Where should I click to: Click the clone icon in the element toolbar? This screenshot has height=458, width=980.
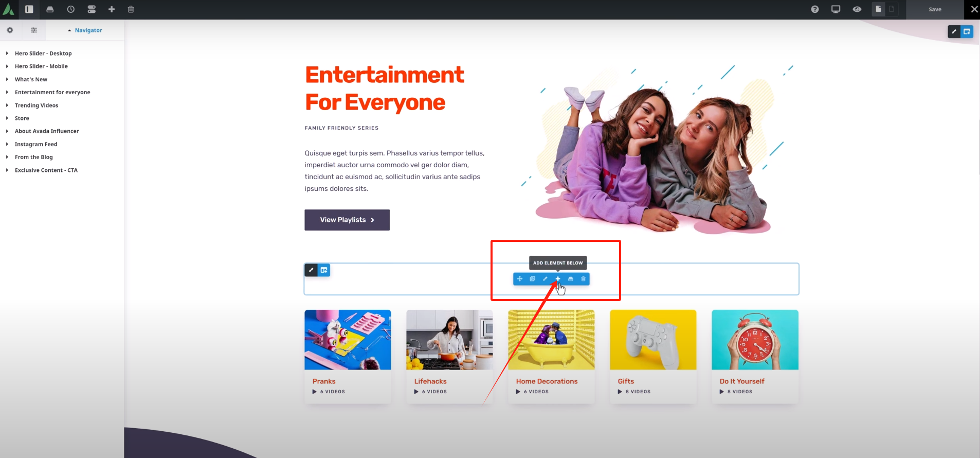[x=532, y=279]
